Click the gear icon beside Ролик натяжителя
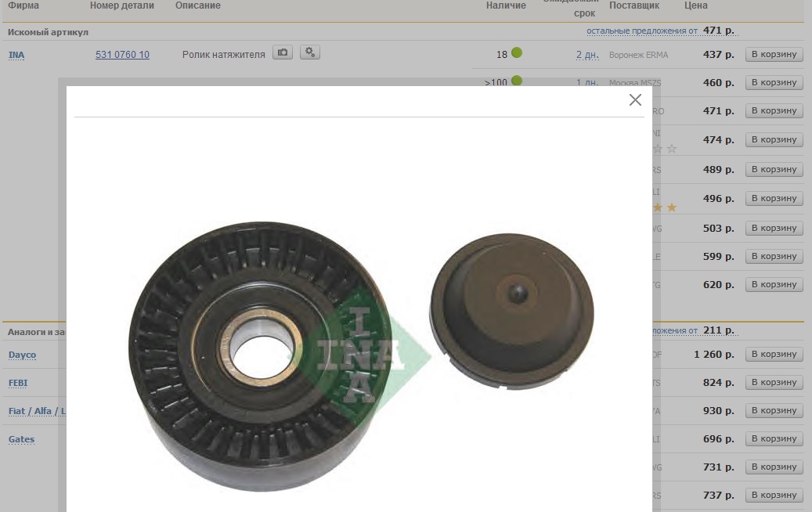Image resolution: width=812 pixels, height=512 pixels. [x=309, y=52]
